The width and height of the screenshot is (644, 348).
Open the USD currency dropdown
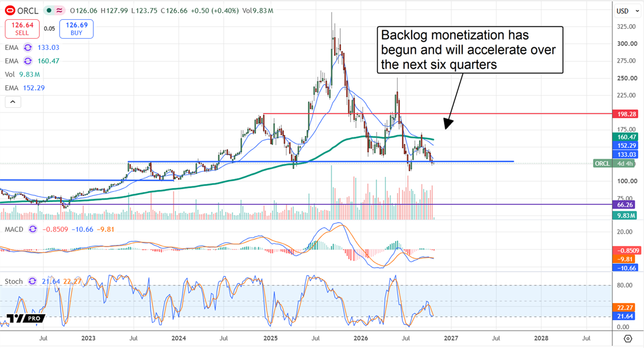pos(627,11)
